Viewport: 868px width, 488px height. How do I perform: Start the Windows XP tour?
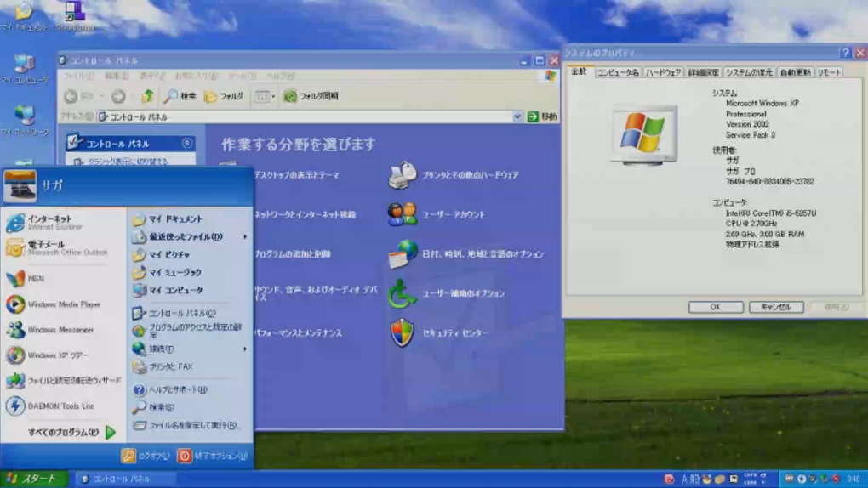pos(48,355)
